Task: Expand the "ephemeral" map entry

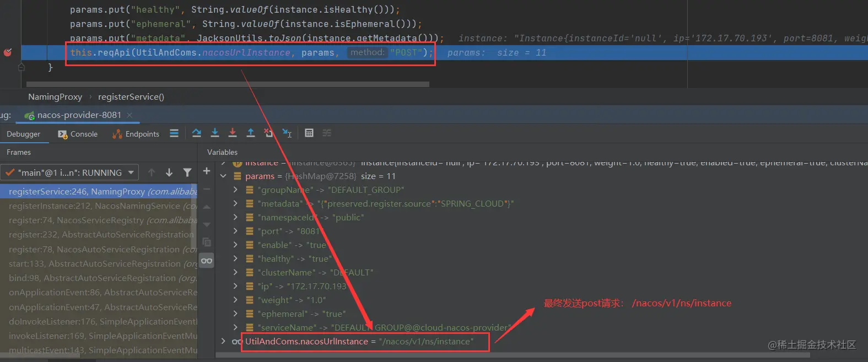Action: (x=235, y=314)
